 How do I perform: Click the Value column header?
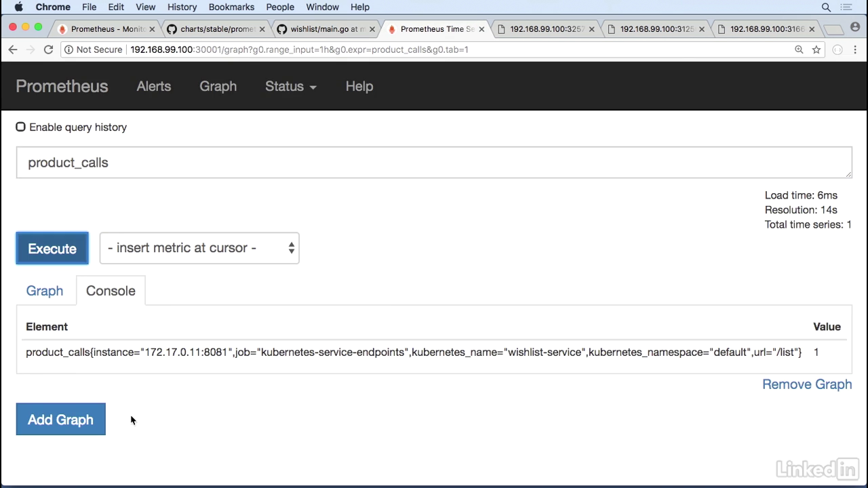pos(827,327)
